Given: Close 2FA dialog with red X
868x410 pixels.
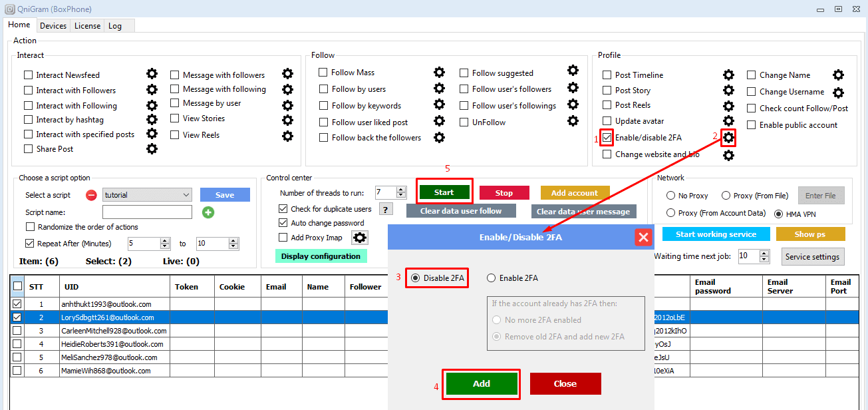Looking at the screenshot, I should coord(643,237).
